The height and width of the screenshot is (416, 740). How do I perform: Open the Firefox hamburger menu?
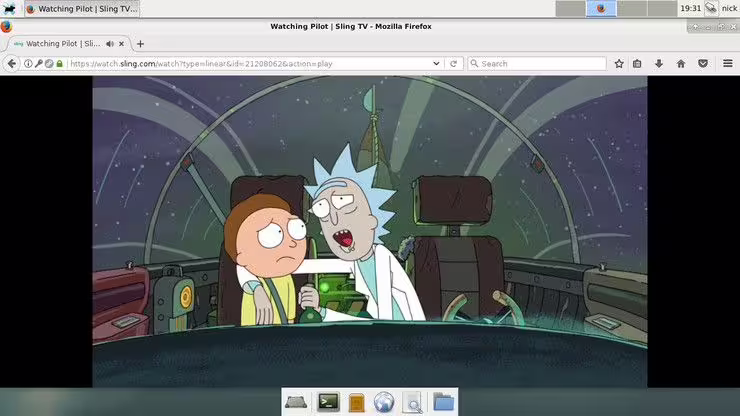pos(728,63)
